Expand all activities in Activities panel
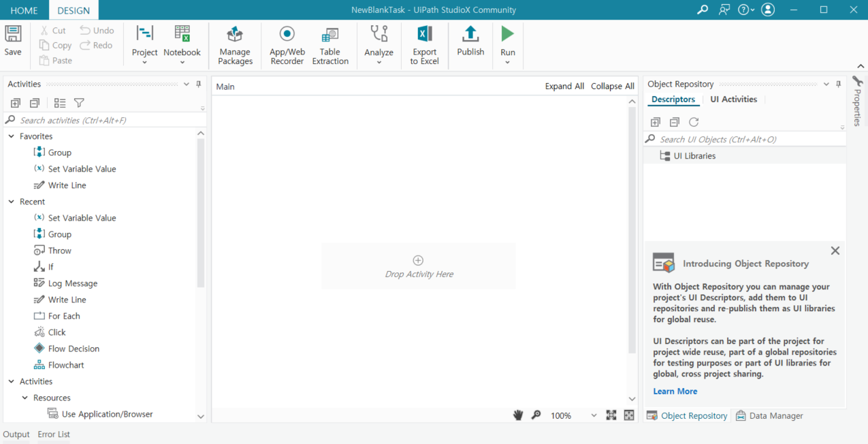Screen dimensions: 868x444 16,103
